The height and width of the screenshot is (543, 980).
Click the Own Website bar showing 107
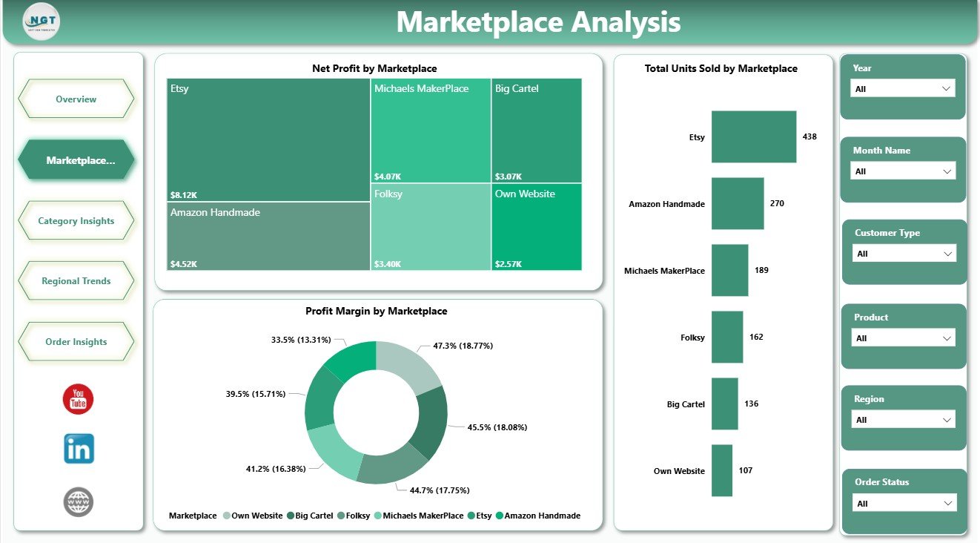click(722, 470)
